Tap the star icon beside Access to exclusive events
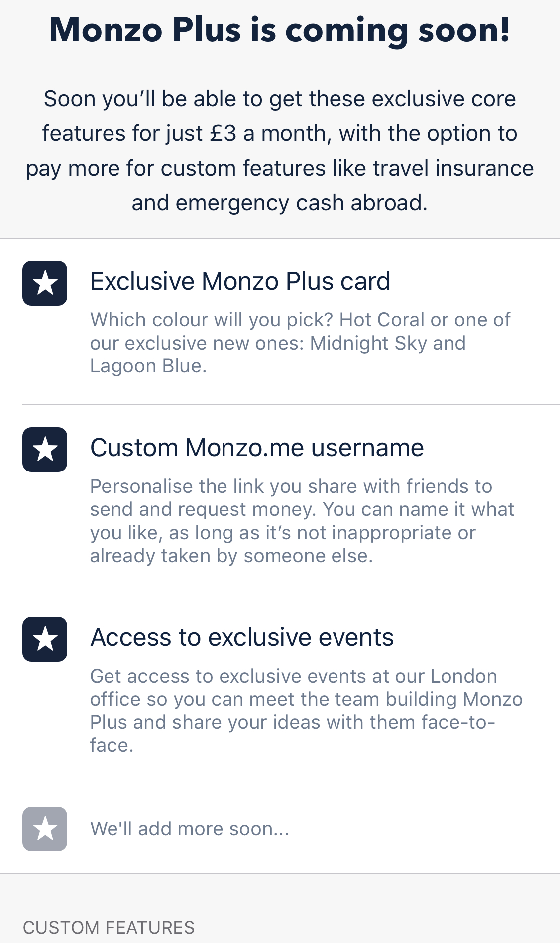Screen dimensions: 560x943 pos(45,639)
